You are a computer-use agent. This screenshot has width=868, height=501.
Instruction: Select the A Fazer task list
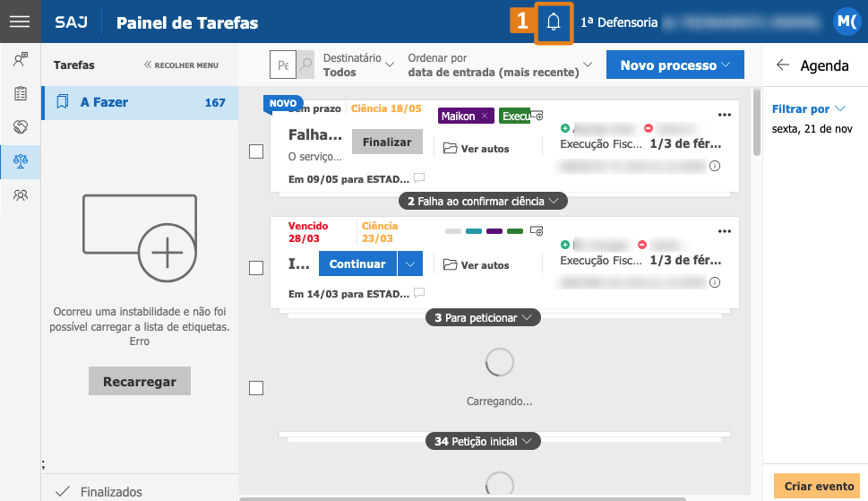pos(141,102)
